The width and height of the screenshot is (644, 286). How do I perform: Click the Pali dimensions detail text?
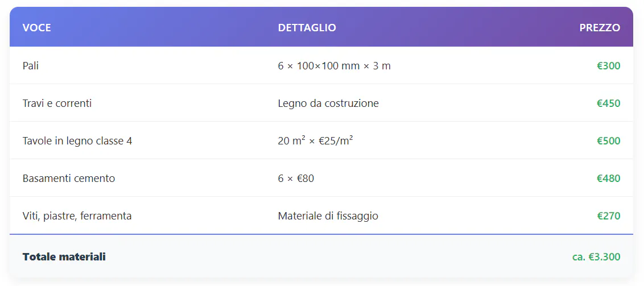[x=334, y=66]
